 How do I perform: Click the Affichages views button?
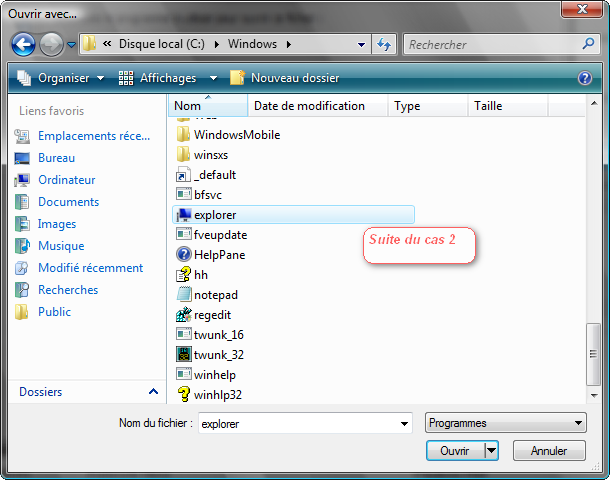point(158,78)
